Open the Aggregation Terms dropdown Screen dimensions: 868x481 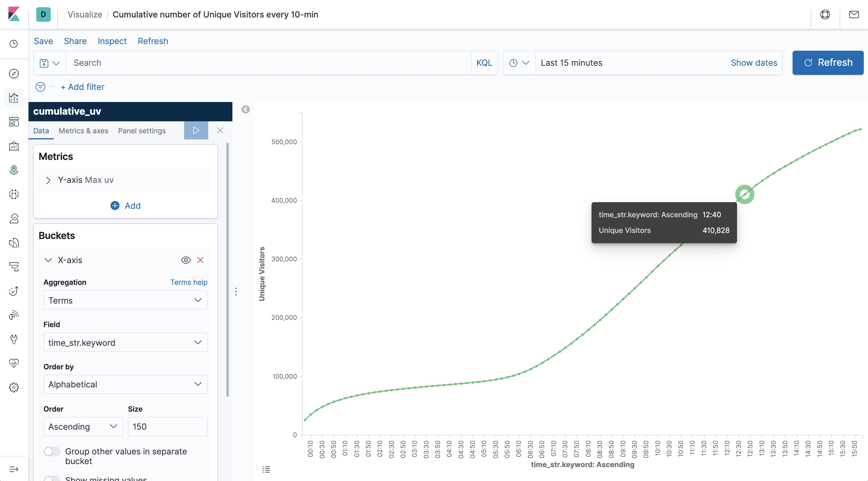click(125, 300)
